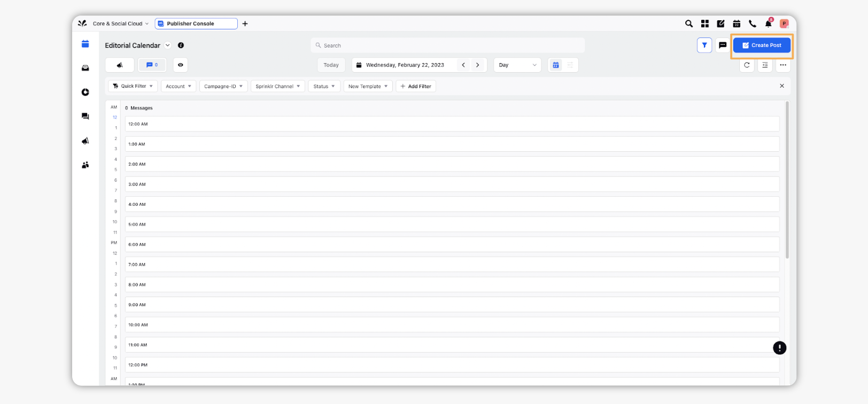This screenshot has width=868, height=404.
Task: Click the 12:00 PM time slot
Action: pos(452,365)
